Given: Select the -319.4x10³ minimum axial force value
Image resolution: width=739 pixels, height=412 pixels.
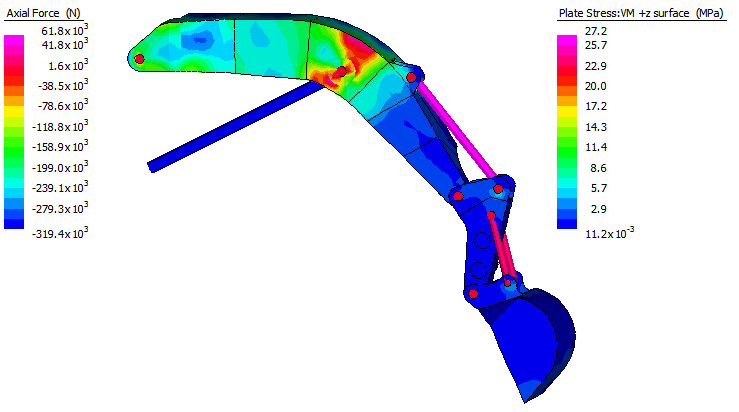Looking at the screenshot, I should click(60, 233).
